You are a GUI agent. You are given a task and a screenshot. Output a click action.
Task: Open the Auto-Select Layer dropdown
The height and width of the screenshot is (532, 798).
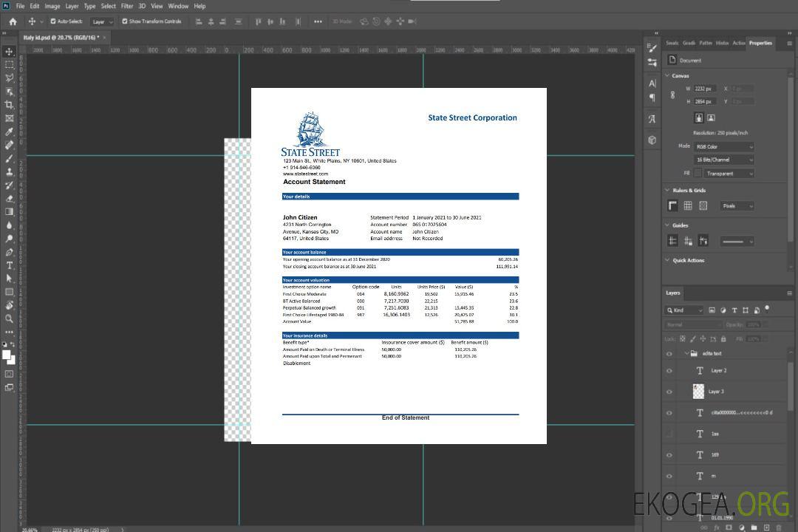pos(102,22)
